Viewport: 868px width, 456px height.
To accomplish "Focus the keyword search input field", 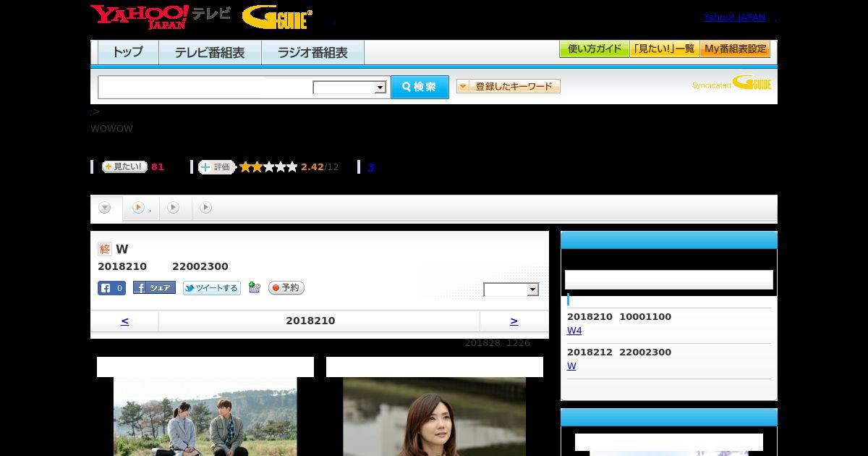I will [205, 87].
